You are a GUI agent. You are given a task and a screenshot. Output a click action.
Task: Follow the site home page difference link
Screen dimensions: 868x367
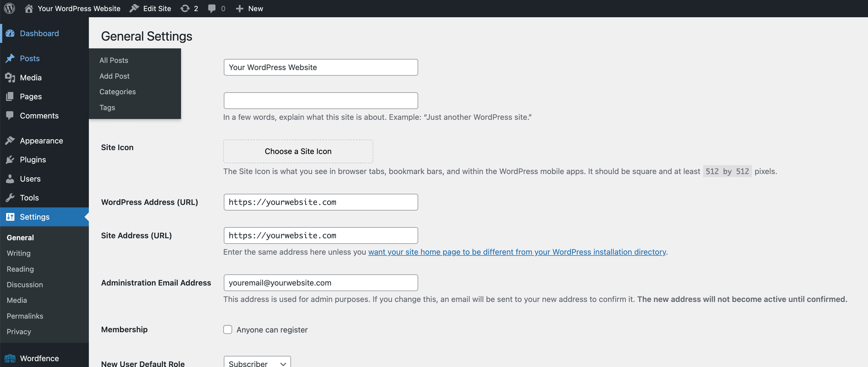pyautogui.click(x=517, y=252)
